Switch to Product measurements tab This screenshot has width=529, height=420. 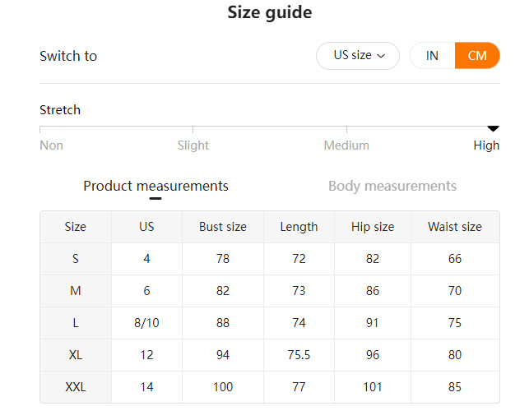point(155,186)
